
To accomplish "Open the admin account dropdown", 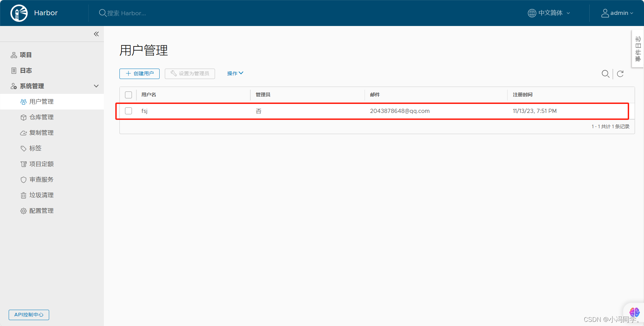I will pos(617,13).
